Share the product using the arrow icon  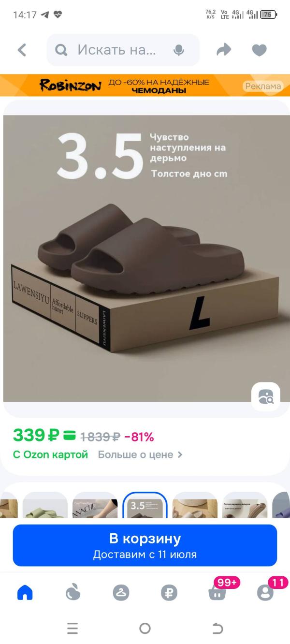click(x=224, y=50)
